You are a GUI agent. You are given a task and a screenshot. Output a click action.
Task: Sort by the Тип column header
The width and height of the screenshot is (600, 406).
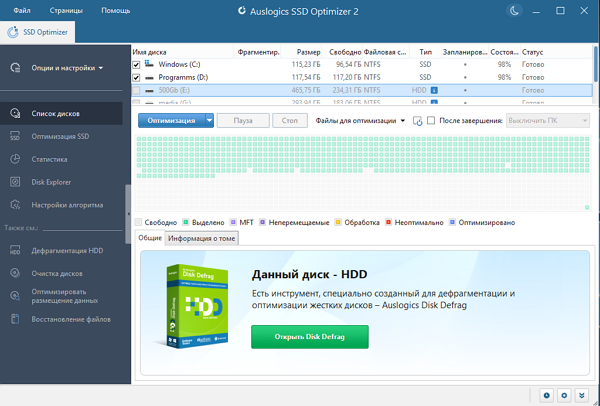(x=425, y=52)
